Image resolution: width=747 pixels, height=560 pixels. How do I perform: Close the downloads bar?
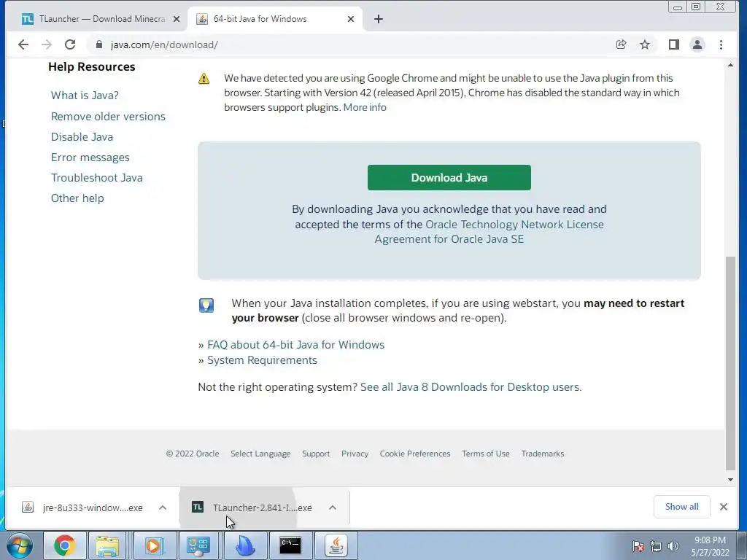tap(724, 507)
